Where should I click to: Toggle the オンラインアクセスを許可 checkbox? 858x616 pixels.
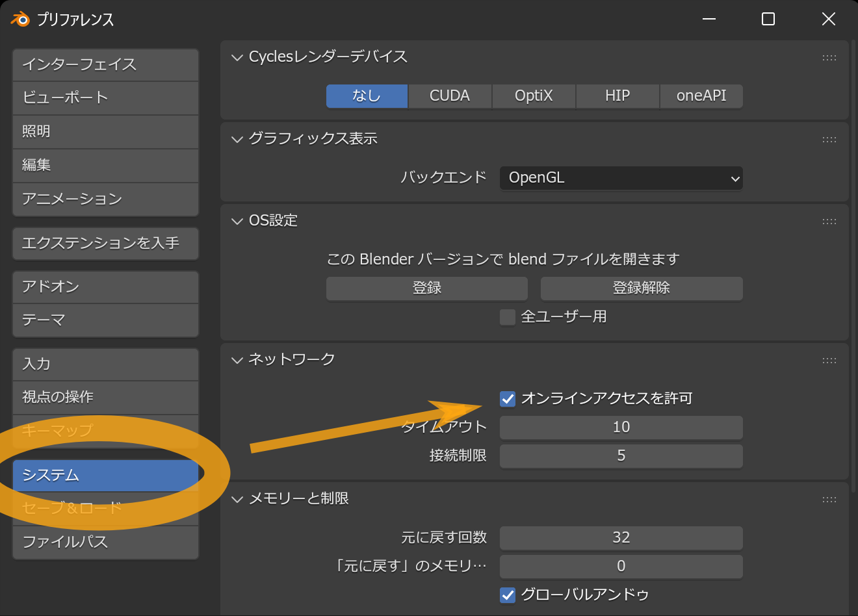click(x=508, y=398)
